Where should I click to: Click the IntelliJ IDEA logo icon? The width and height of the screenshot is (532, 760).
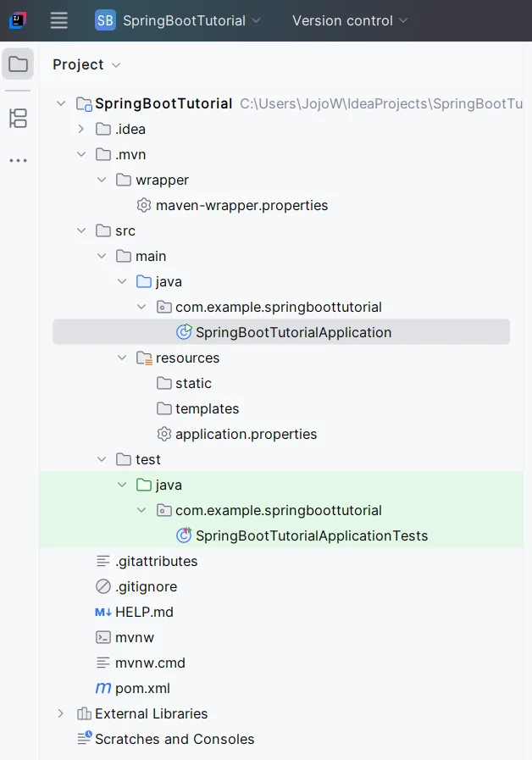[x=17, y=20]
